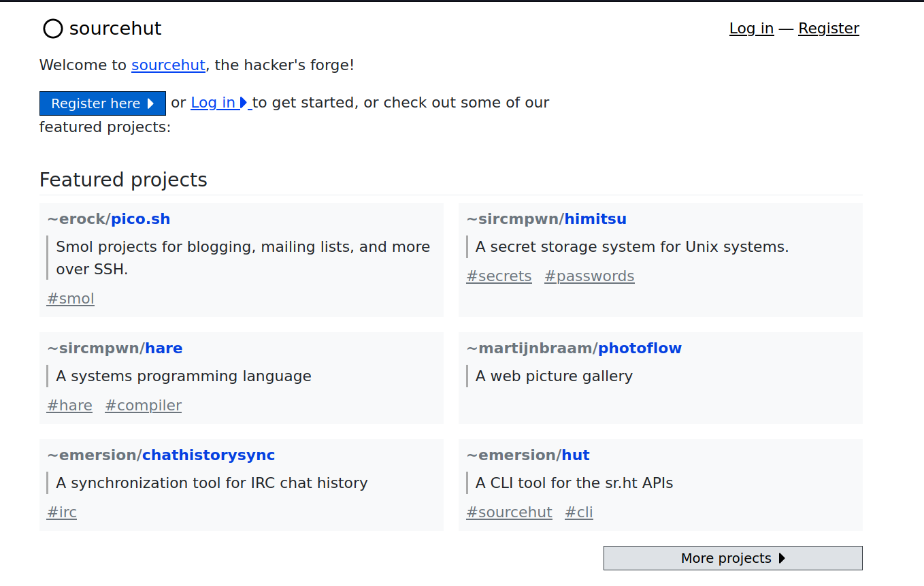Click the text A synchronization tool for IRC chat history
Screen dimensions: 924x586
(x=212, y=483)
